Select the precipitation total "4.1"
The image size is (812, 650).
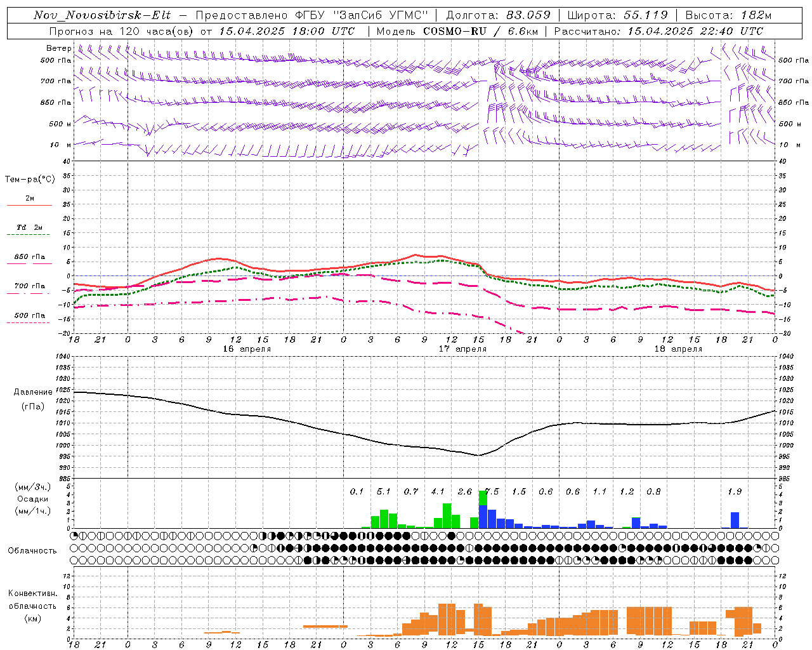pos(438,492)
